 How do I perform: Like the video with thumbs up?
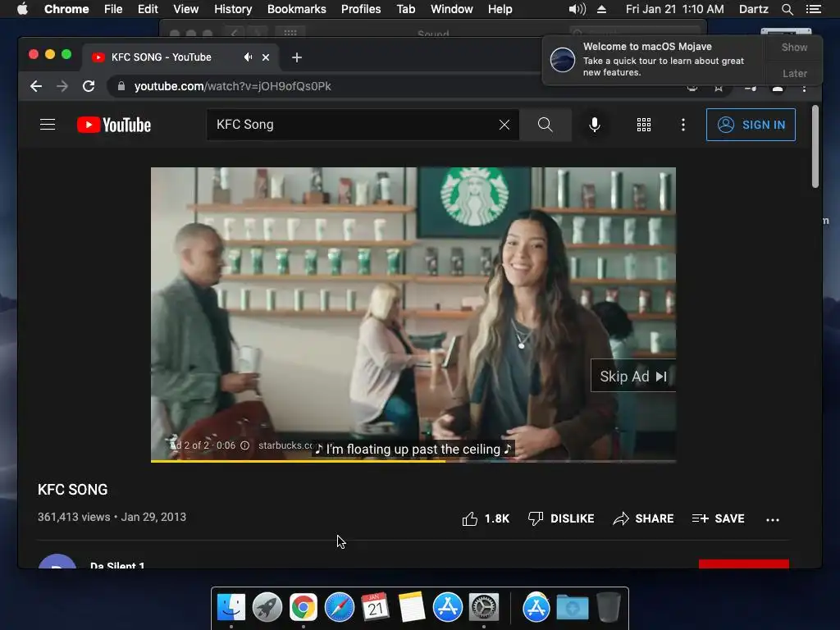point(486,518)
